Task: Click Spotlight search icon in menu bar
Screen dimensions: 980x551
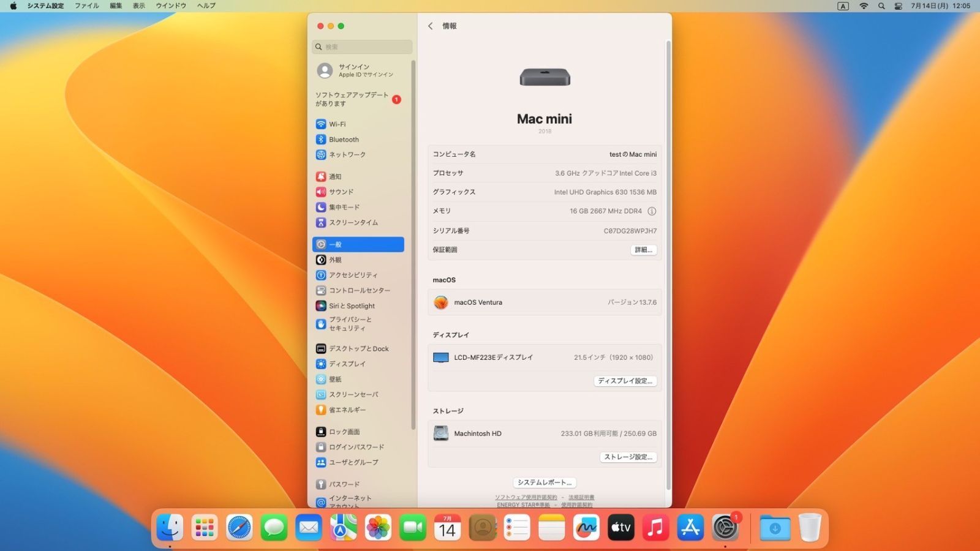Action: coord(881,6)
